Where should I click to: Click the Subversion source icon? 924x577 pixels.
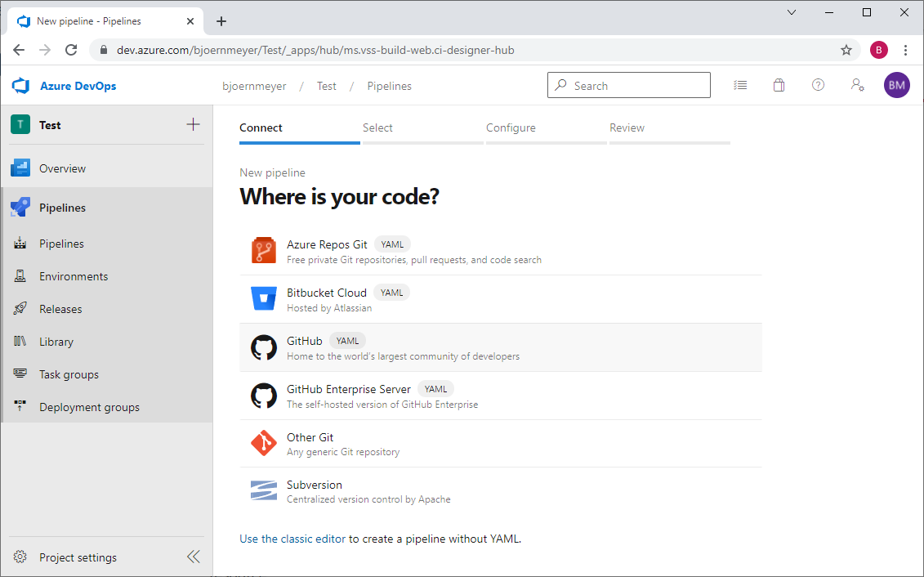pos(264,490)
